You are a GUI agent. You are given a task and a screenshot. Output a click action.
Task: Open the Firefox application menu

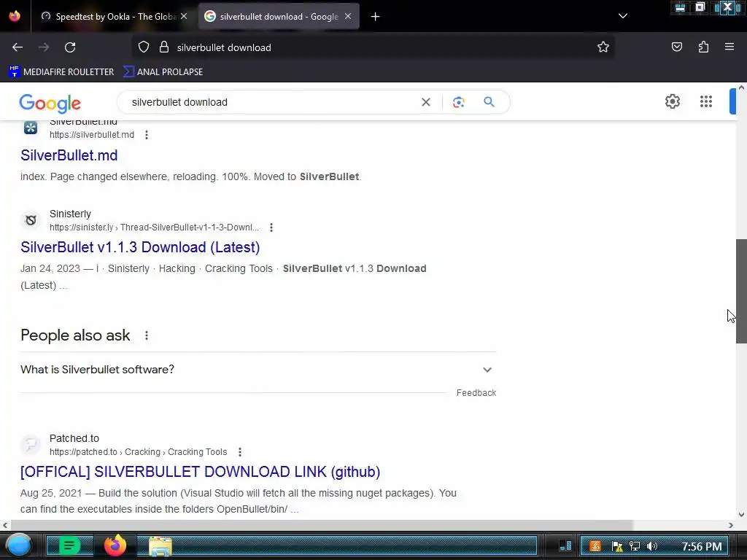pyautogui.click(x=729, y=47)
